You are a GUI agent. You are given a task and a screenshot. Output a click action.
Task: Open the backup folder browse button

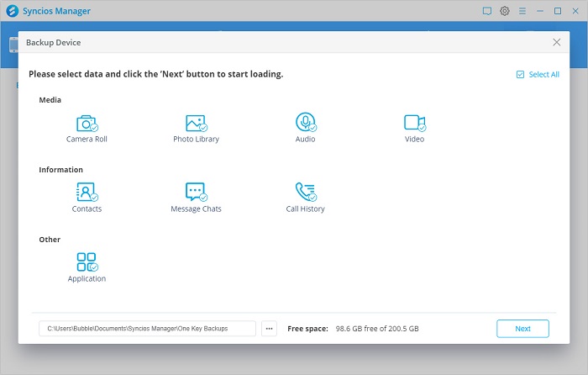[x=269, y=329]
